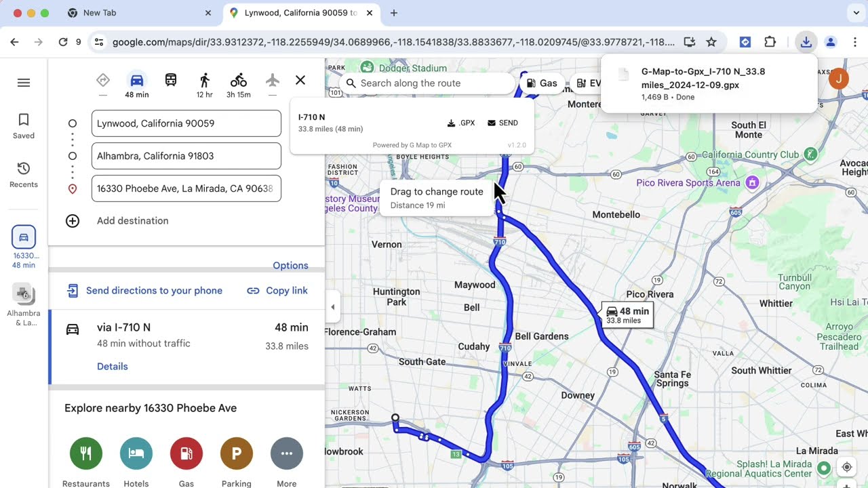Expand the tab search dropdown arrow
The height and width of the screenshot is (488, 868).
click(x=856, y=13)
